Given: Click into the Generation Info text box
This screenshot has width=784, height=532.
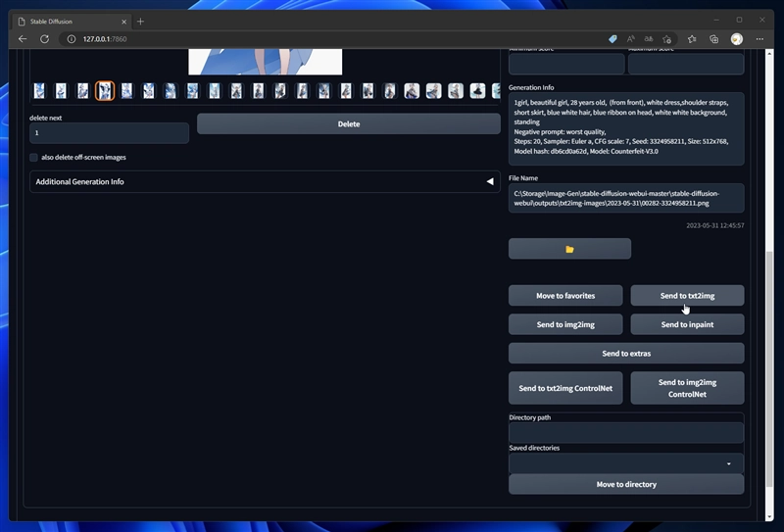Looking at the screenshot, I should coord(626,129).
